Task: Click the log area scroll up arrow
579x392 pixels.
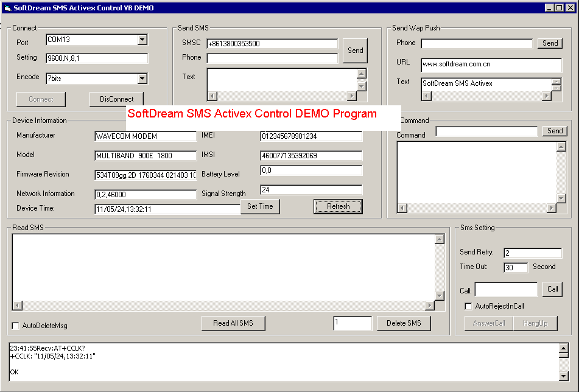Action: click(x=564, y=348)
